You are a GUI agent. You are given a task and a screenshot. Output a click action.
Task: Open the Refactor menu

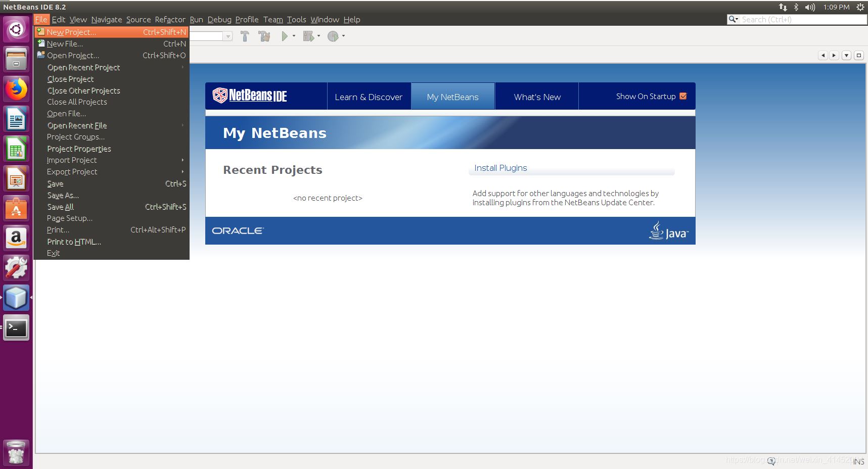[x=170, y=20]
